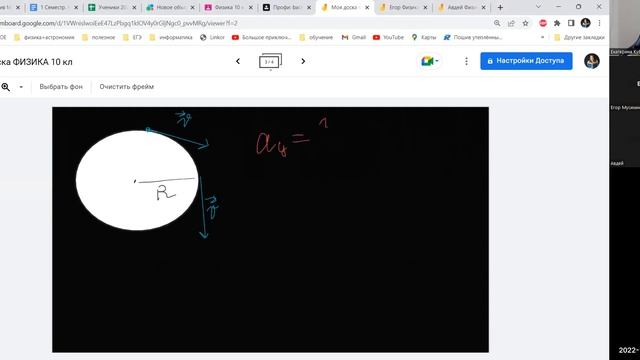Open the Chrome three-dot menu

tap(599, 23)
